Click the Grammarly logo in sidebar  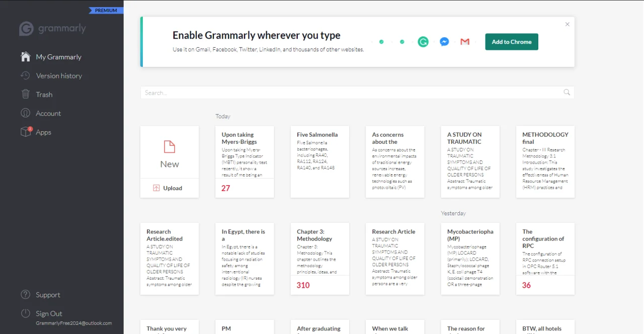52,29
